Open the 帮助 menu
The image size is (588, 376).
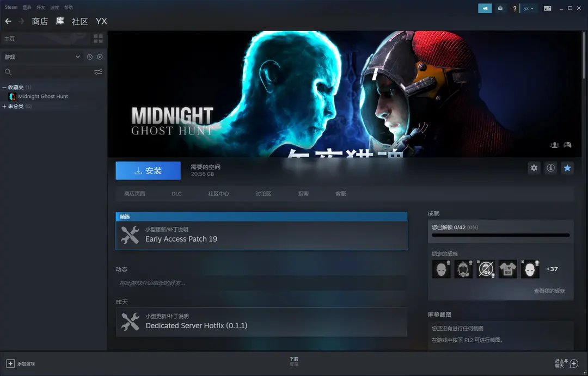coord(68,7)
